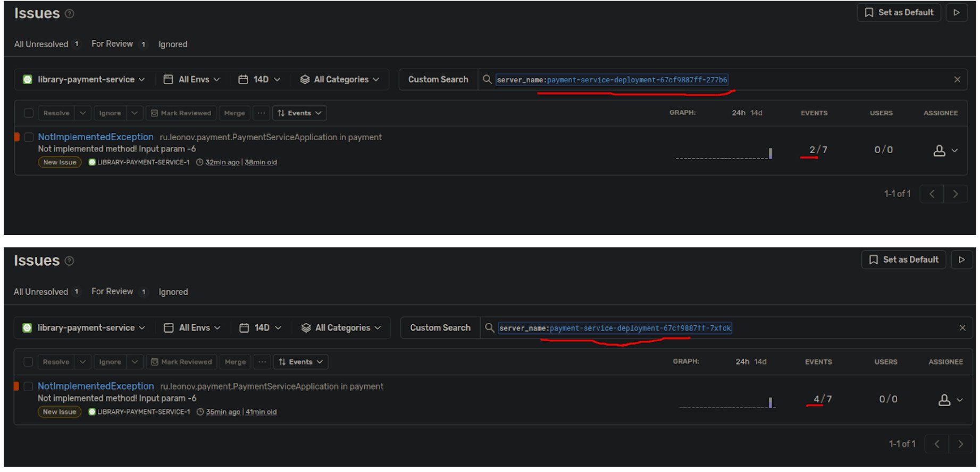This screenshot has height=472, width=980.
Task: Tick the select-all checkbox in the upper issues toolbar
Action: (29, 113)
